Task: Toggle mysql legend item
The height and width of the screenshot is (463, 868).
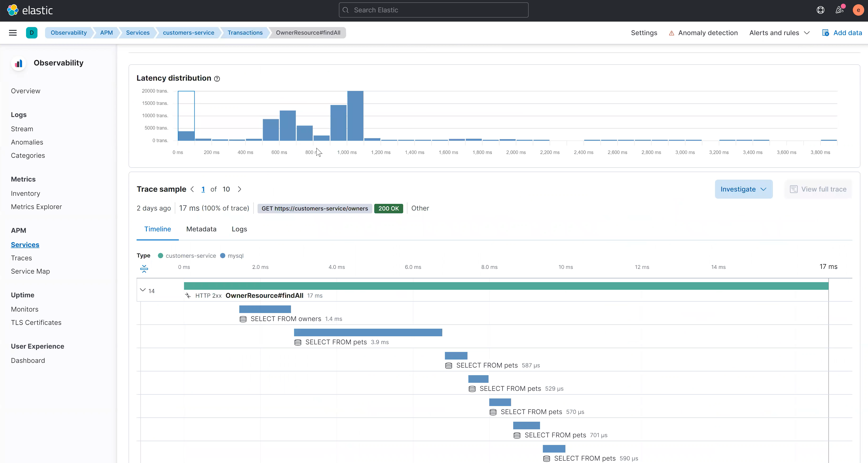Action: coord(232,256)
